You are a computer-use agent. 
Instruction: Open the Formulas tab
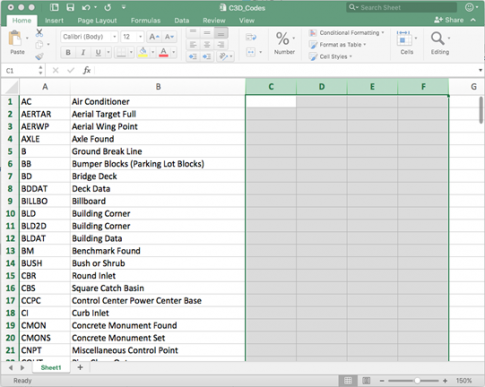[x=145, y=21]
